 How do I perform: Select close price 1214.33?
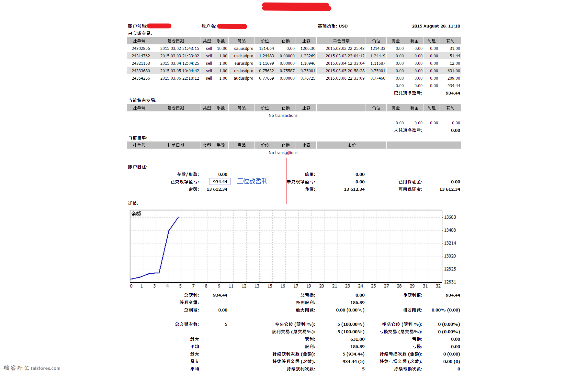[x=378, y=49]
